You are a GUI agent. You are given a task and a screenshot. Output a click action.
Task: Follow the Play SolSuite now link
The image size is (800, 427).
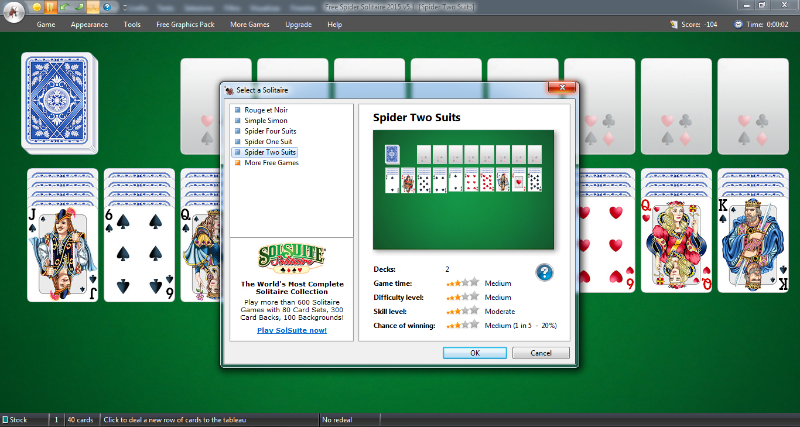click(291, 330)
